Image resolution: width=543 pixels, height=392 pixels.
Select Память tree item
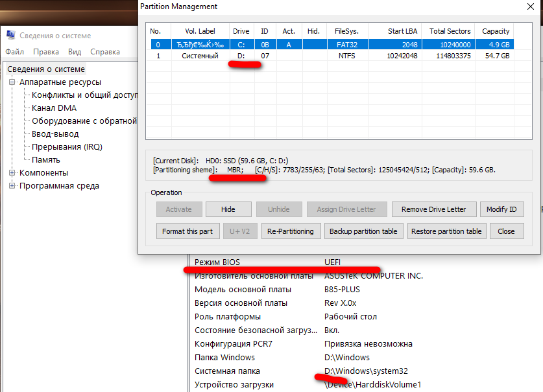coord(45,160)
